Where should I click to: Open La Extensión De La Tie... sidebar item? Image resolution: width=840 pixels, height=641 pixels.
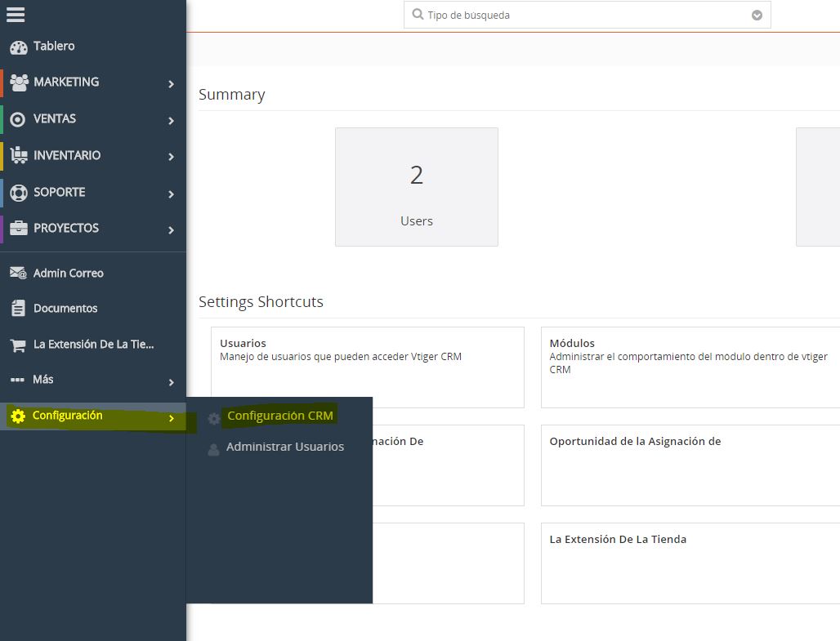tap(92, 345)
